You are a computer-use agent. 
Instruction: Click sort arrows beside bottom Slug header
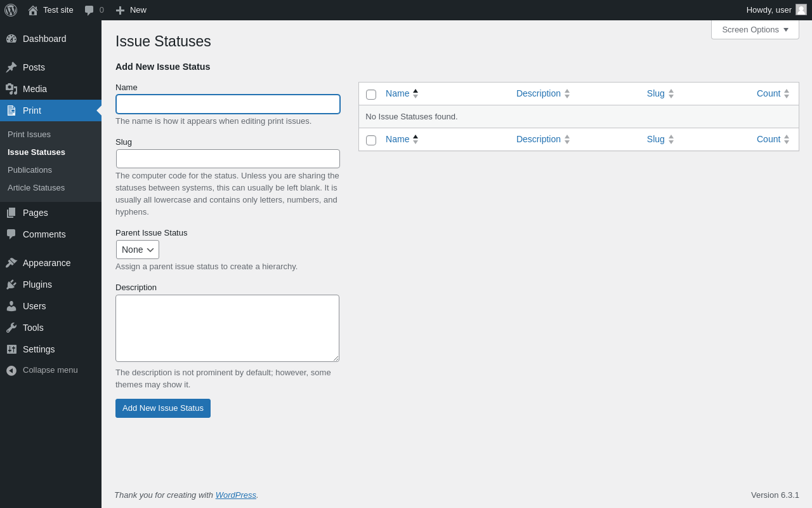click(671, 139)
